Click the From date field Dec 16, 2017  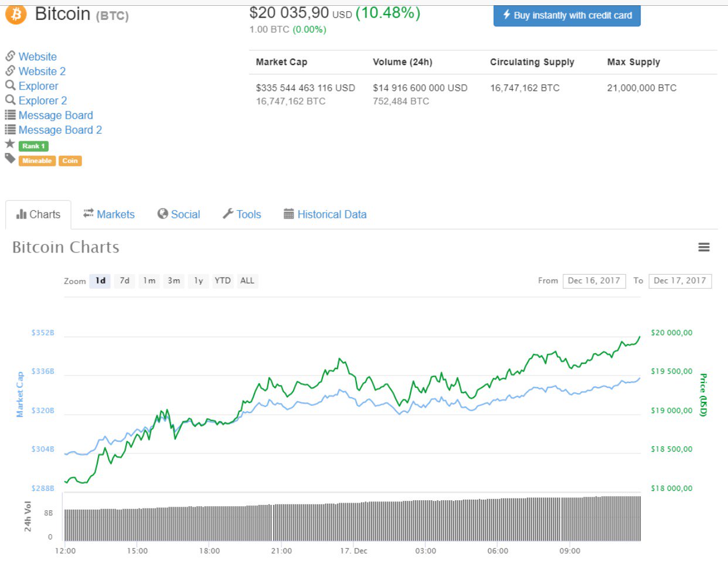[x=594, y=281]
